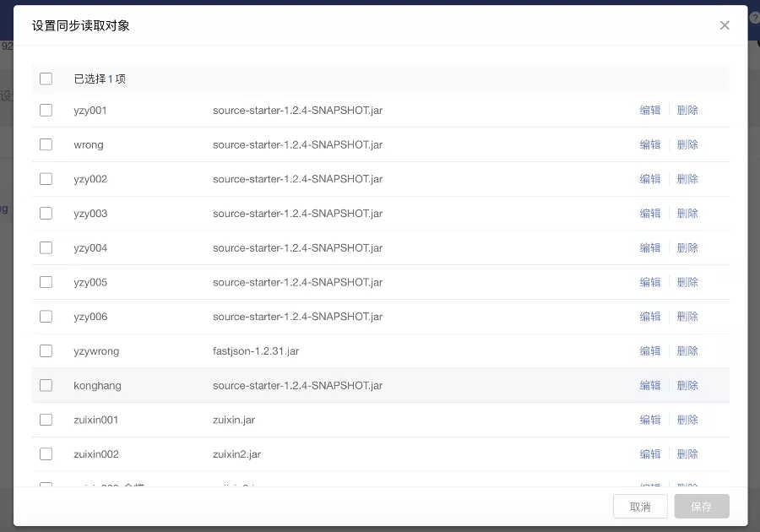Edit yzy004 with 编辑 link

tap(650, 247)
